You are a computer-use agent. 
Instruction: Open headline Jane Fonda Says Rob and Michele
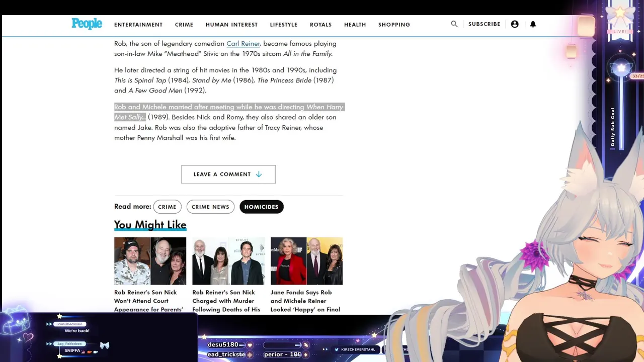pos(305,301)
